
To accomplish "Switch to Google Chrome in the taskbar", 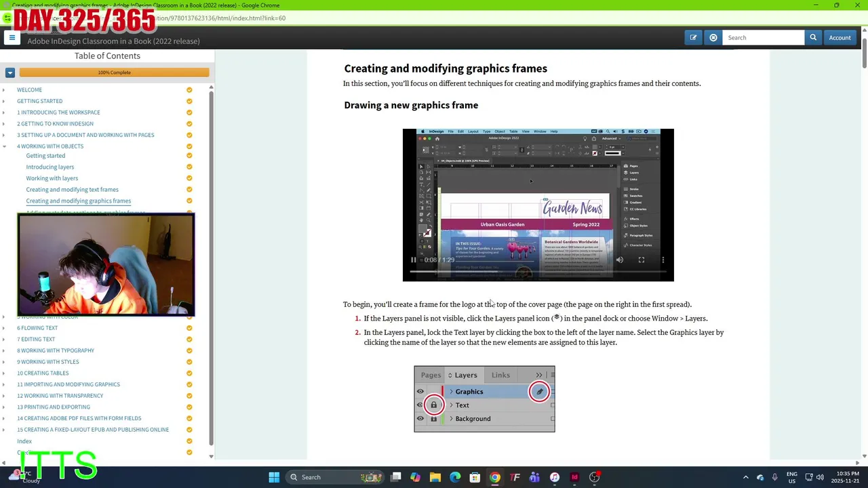I will tap(495, 477).
